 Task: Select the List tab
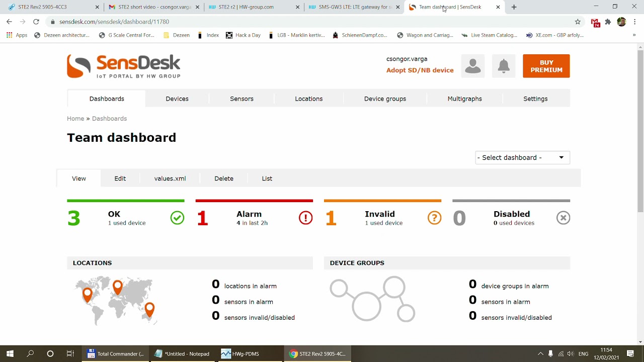click(x=267, y=178)
